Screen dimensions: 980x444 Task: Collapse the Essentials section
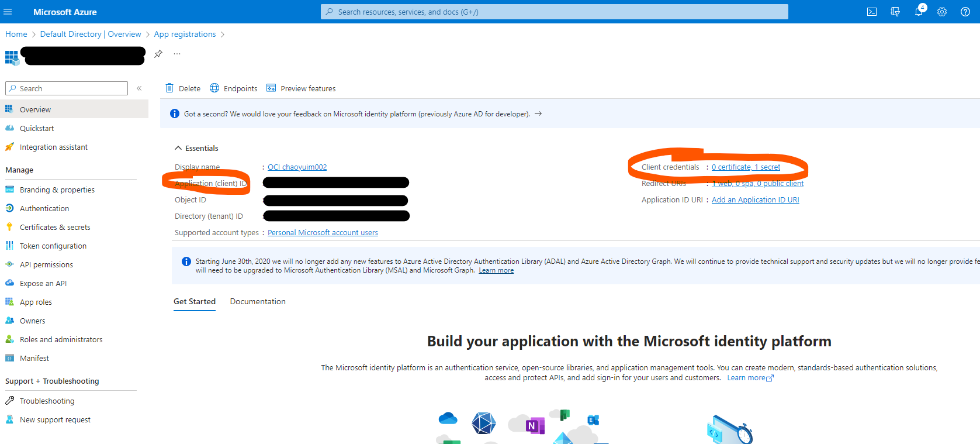coord(178,148)
